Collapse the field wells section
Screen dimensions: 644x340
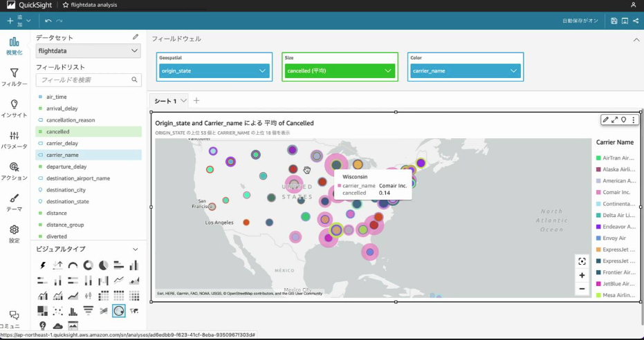pos(636,40)
